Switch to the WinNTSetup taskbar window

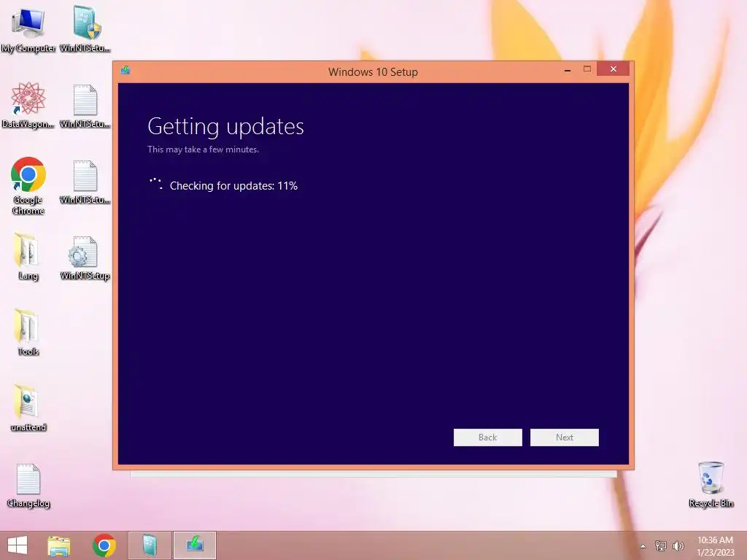pos(149,545)
